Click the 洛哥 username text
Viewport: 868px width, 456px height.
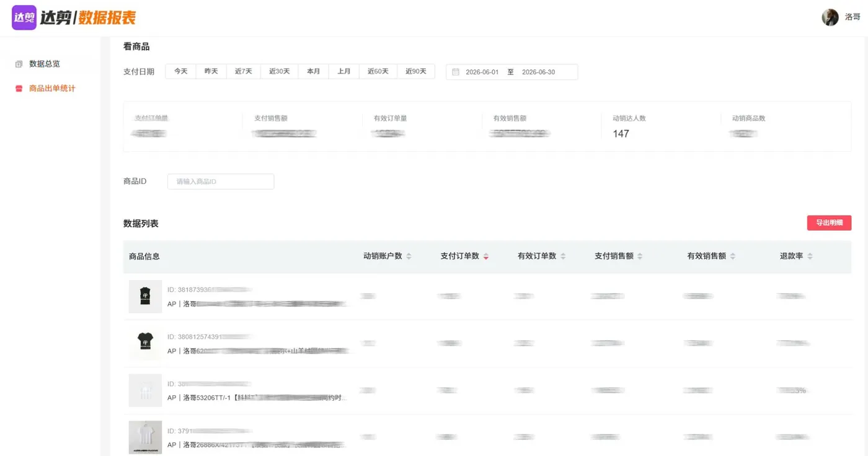(x=852, y=17)
